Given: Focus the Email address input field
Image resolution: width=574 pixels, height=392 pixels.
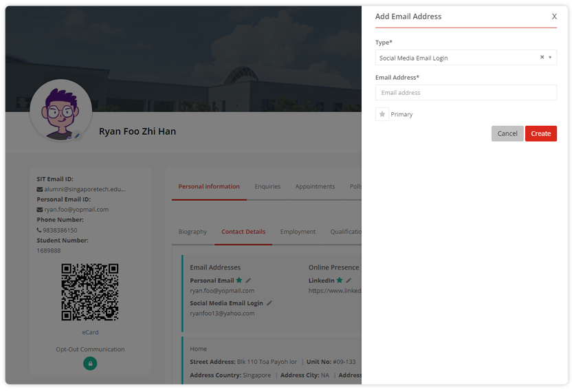Looking at the screenshot, I should 465,93.
